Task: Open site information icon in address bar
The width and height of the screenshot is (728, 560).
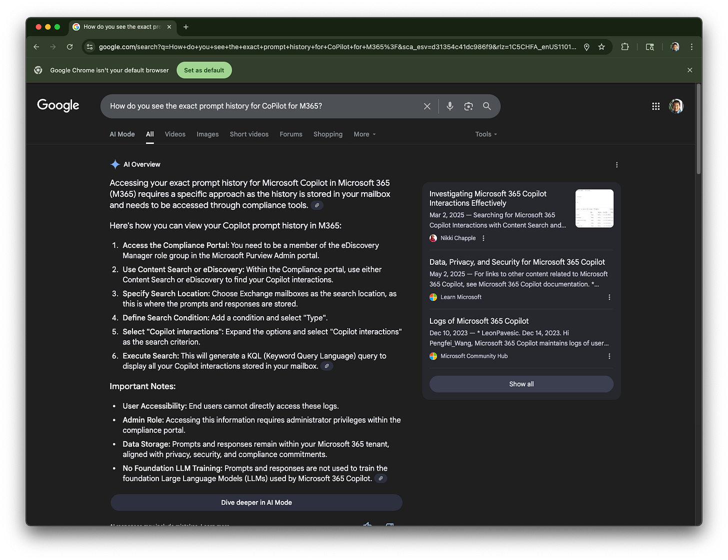Action: tap(89, 47)
